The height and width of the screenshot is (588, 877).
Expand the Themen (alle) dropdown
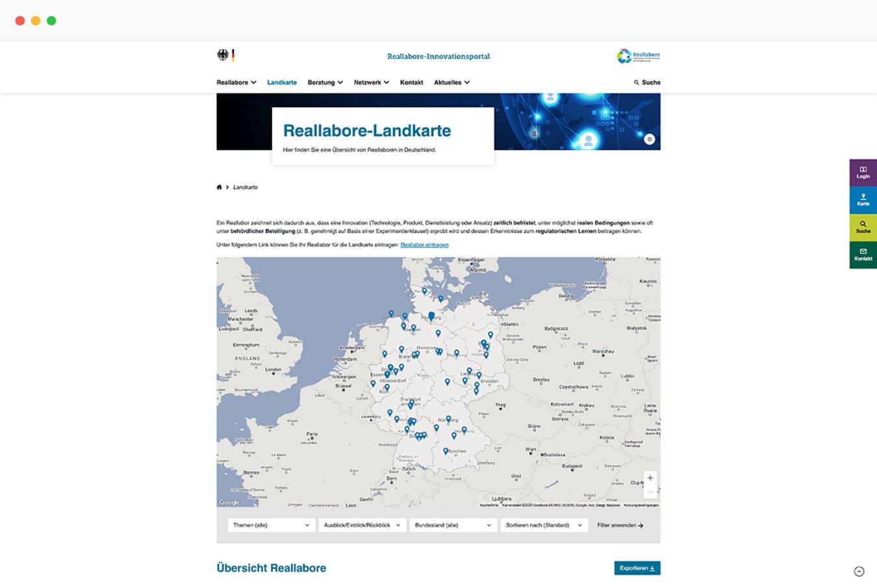[271, 525]
